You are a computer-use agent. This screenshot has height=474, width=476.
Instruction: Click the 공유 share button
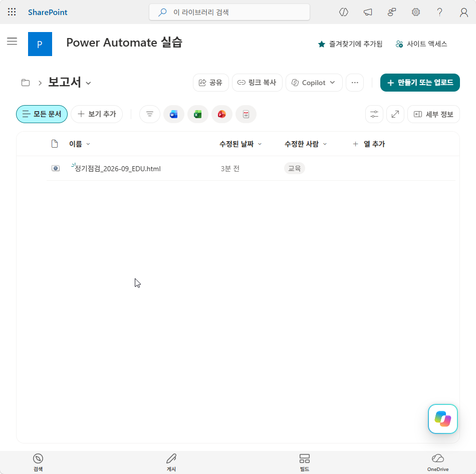point(210,83)
